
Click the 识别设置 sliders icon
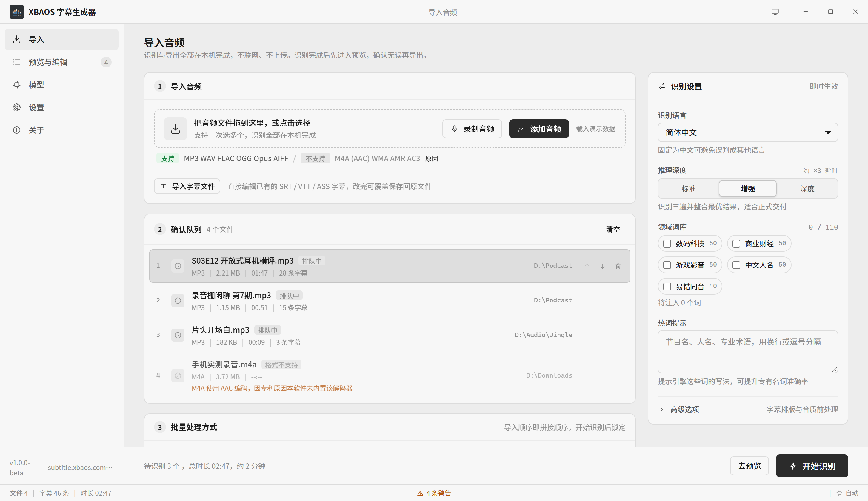click(662, 86)
